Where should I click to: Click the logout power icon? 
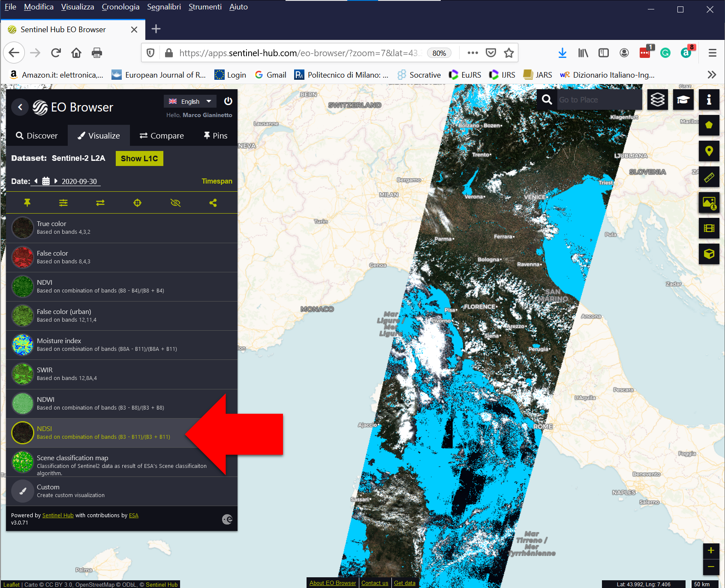(228, 101)
